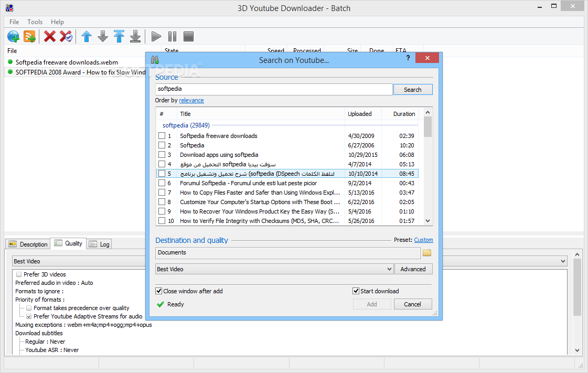Click the quality panel scrollbar down arrow
Screen dimensions: 588x373
click(x=578, y=350)
